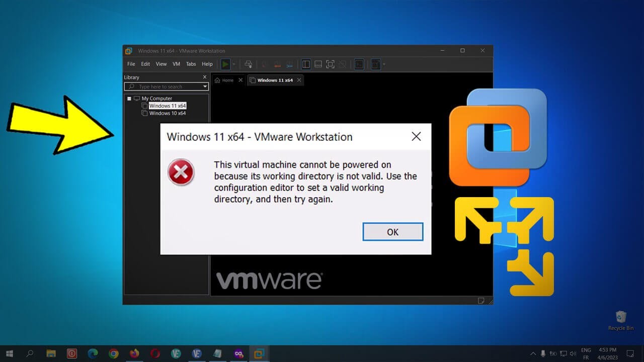Click the green Power On play button
This screenshot has height=362, width=644.
coord(225,64)
